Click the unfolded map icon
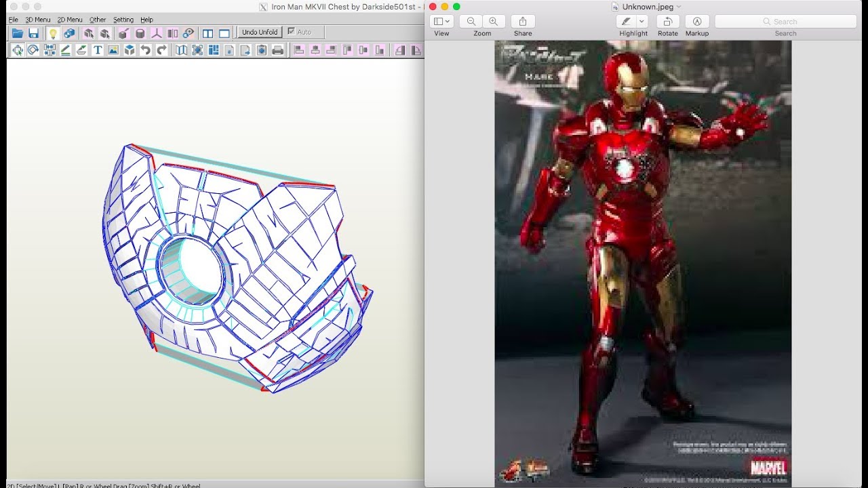Image resolution: width=868 pixels, height=488 pixels. coord(181,49)
